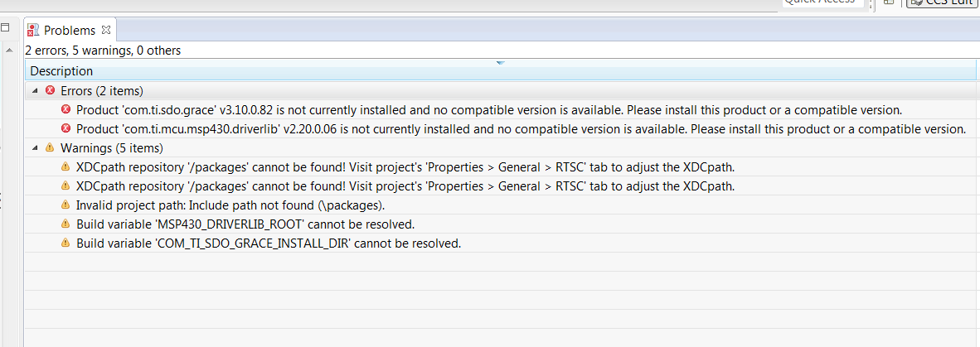
Task: Click the restore button on left panel
Action: click(x=4, y=27)
